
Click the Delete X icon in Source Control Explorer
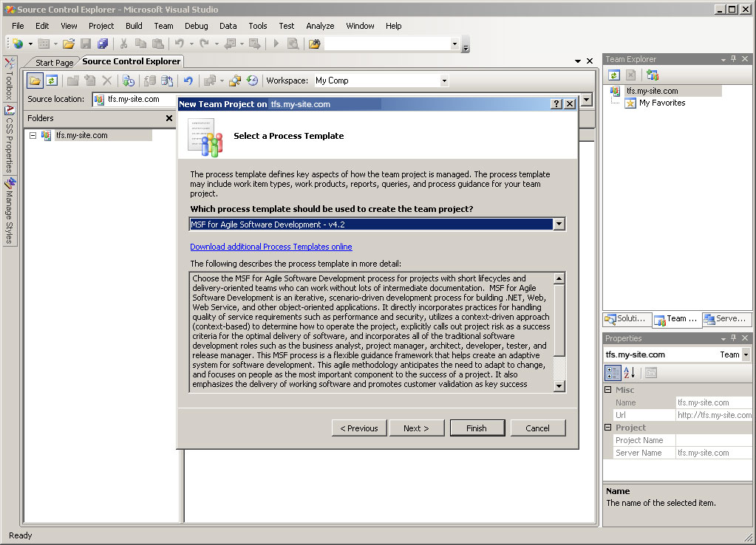coord(107,80)
